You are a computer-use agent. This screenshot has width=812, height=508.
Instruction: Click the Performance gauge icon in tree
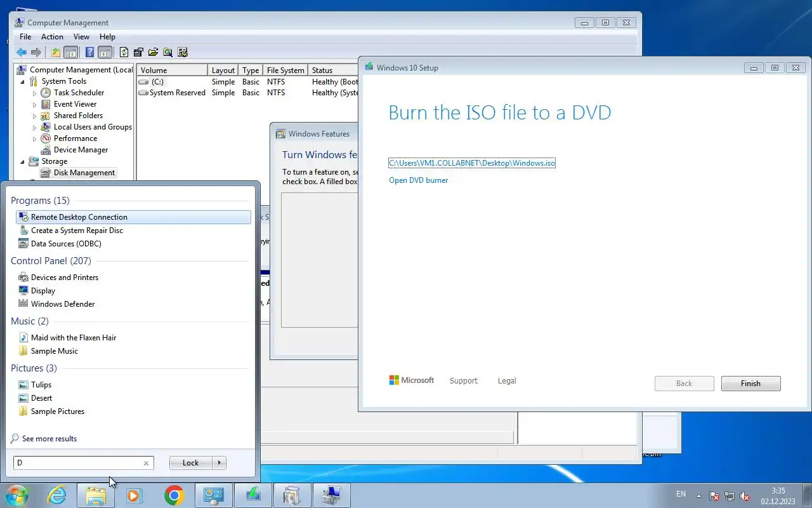(x=46, y=138)
